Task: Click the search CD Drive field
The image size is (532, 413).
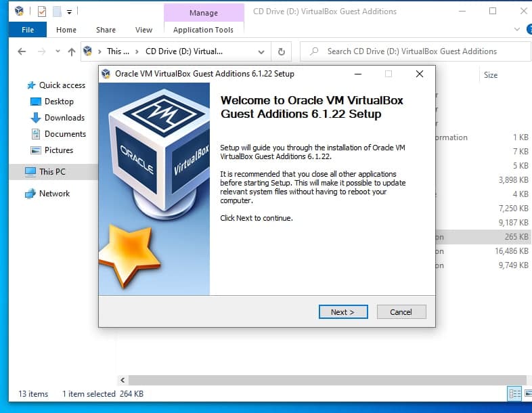Action: [x=416, y=51]
